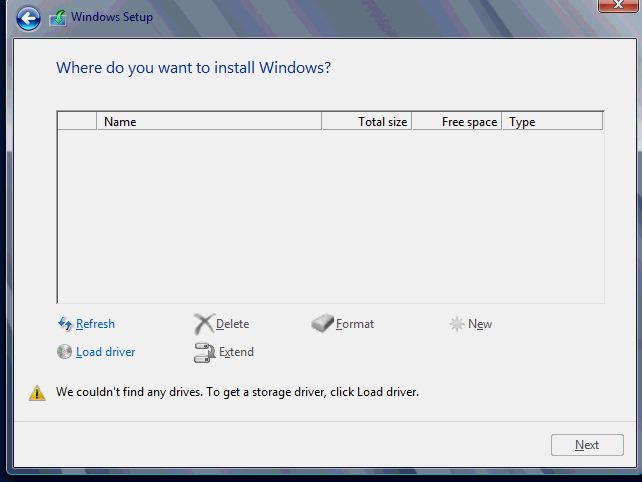Sort by the Free space column header

pos(457,122)
